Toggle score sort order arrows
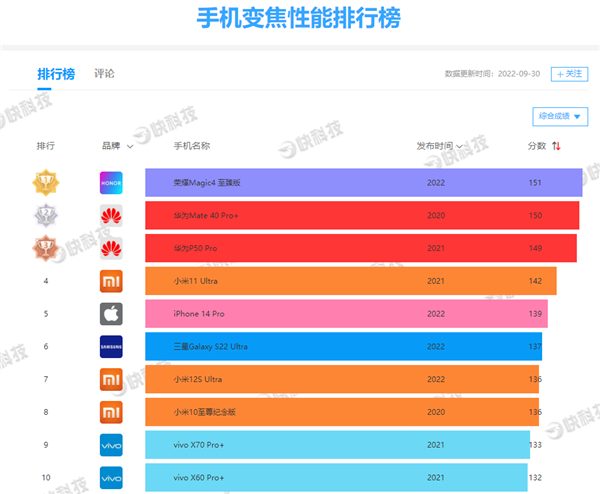600x494 pixels. pyautogui.click(x=556, y=146)
